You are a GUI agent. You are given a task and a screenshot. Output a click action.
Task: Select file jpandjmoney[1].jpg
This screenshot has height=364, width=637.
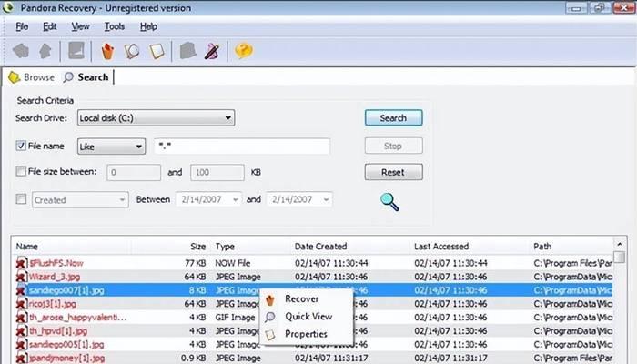point(66,359)
